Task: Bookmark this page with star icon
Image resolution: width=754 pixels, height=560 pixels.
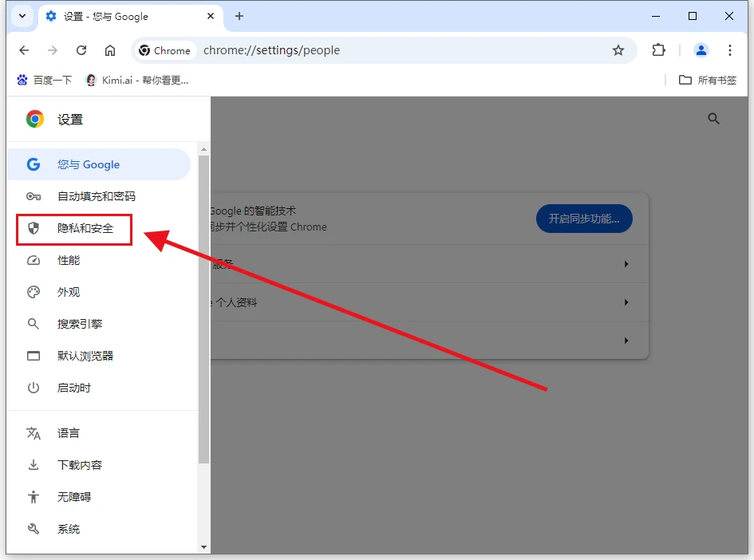Action: click(618, 50)
